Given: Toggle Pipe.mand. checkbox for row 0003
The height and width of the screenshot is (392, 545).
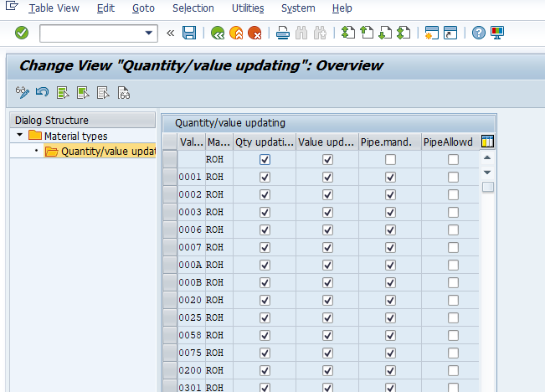Looking at the screenshot, I should [x=390, y=212].
